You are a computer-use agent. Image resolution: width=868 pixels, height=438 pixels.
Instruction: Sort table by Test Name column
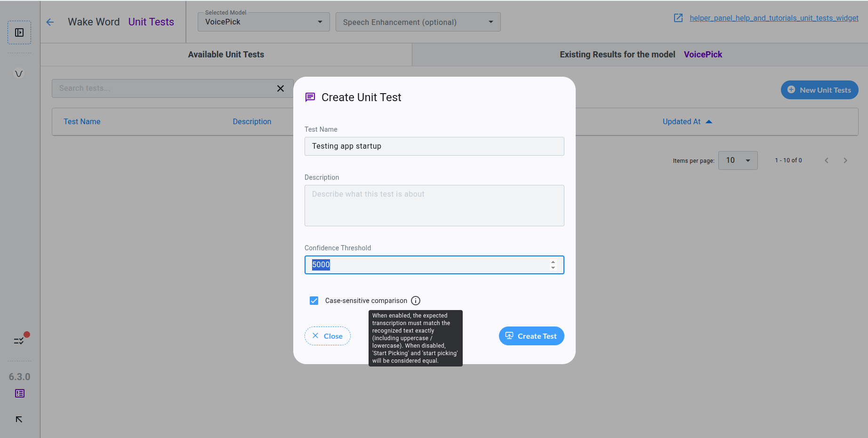click(x=82, y=122)
